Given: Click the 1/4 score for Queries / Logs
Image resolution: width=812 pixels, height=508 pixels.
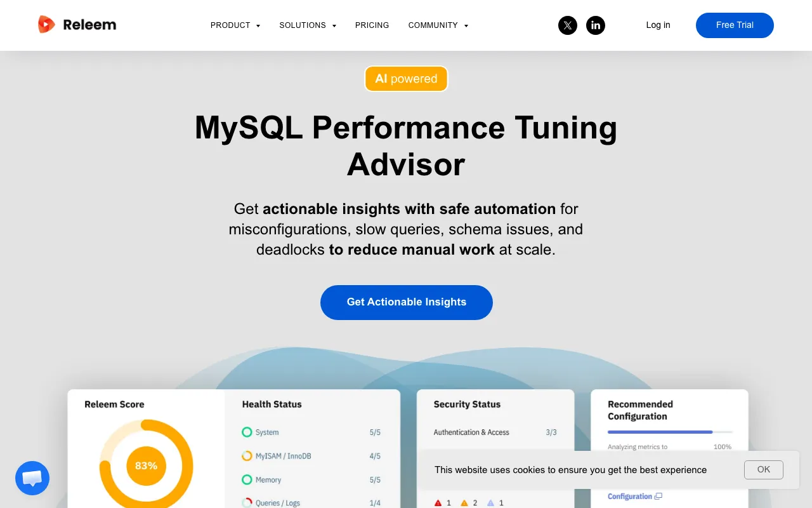Looking at the screenshot, I should point(375,503).
